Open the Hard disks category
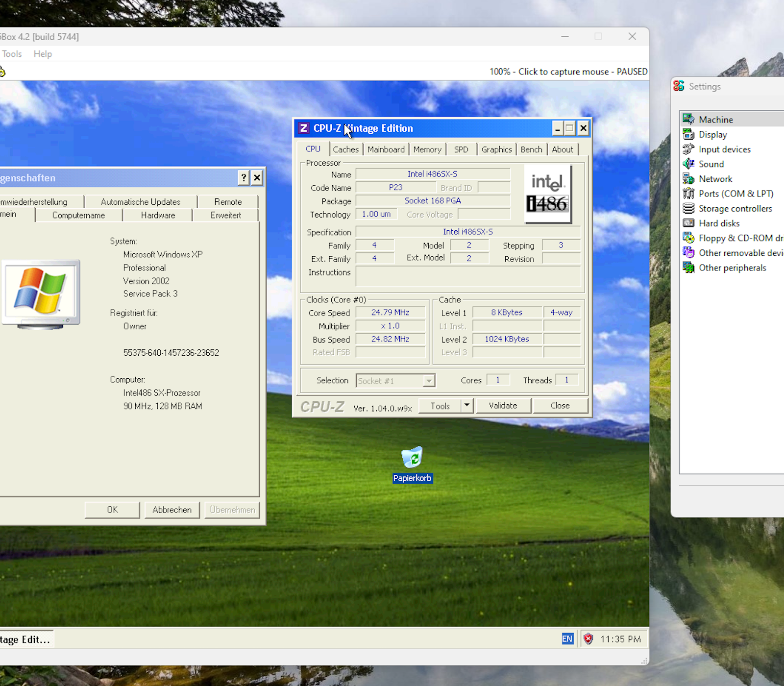This screenshot has height=686, width=784. [718, 223]
